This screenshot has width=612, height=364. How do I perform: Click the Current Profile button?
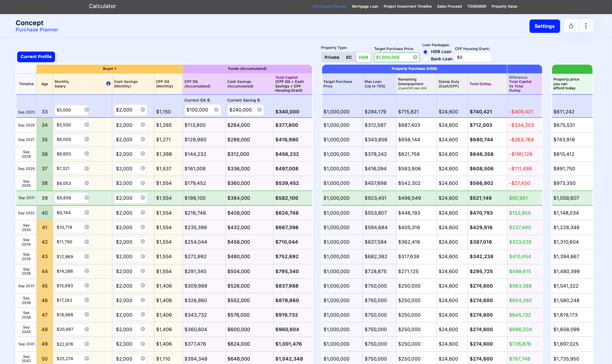click(36, 57)
